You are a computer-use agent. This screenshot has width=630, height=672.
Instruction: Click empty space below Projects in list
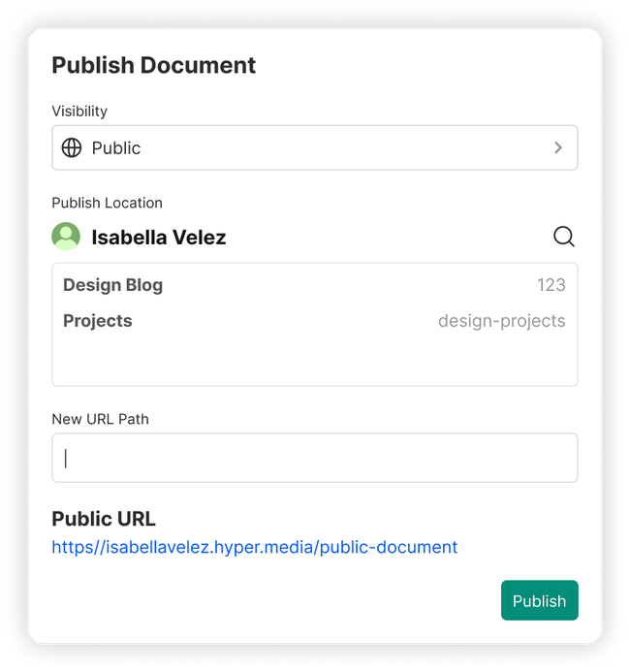coord(315,362)
